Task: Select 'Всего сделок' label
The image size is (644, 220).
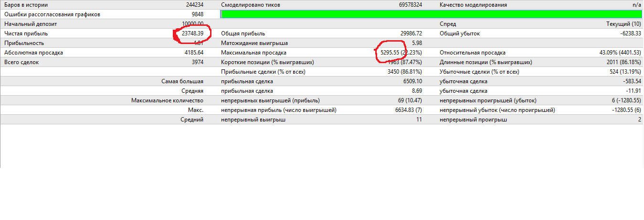Action: tap(21, 62)
